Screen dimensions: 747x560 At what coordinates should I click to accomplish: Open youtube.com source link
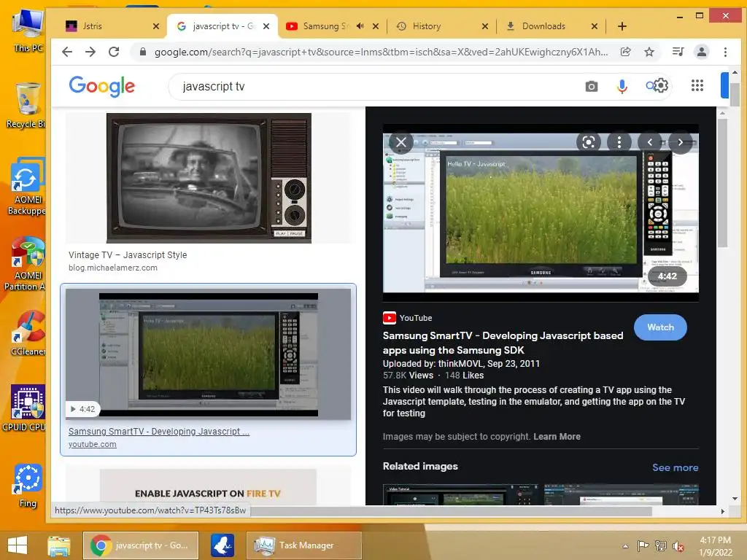coord(93,444)
